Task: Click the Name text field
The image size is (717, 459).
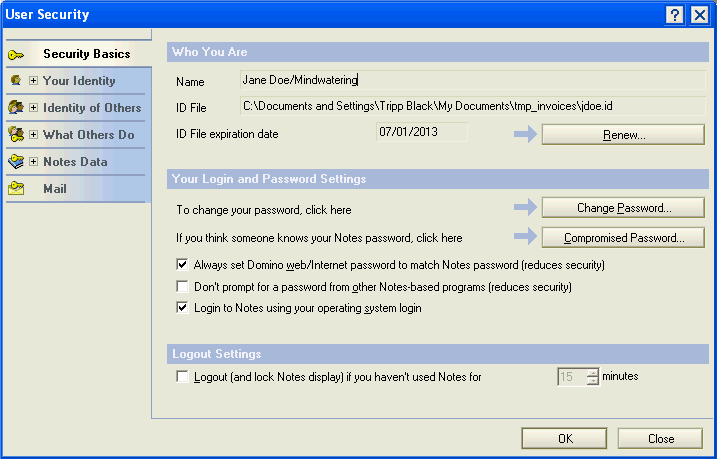Action: (x=470, y=80)
